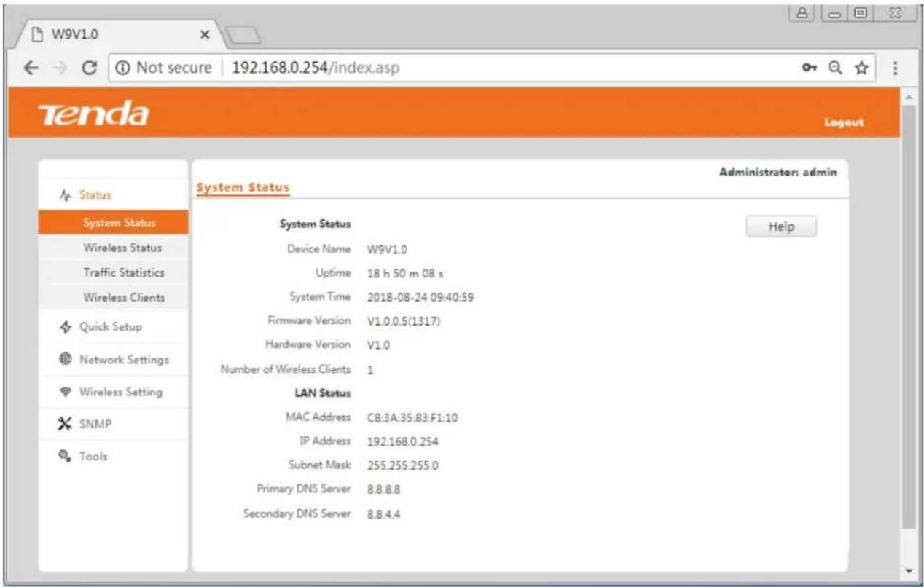Screen dimensions: 924x587
Task: Click the System Status page heading tab
Action: click(243, 188)
